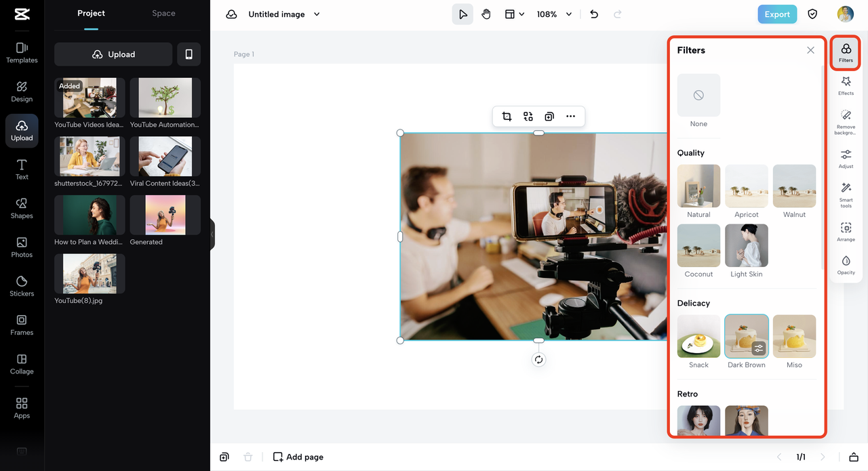This screenshot has width=868, height=471.
Task: Open the Collage panel
Action: coord(22,364)
